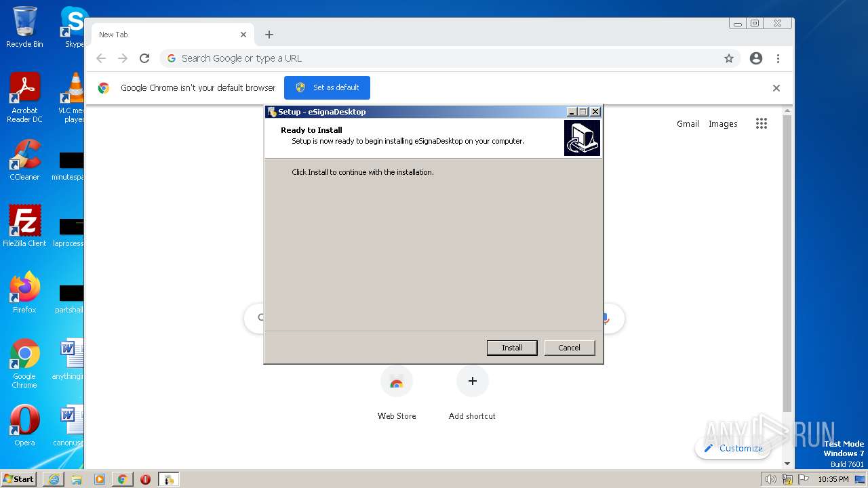868x488 pixels.
Task: Open volume control in system tray
Action: [771, 479]
